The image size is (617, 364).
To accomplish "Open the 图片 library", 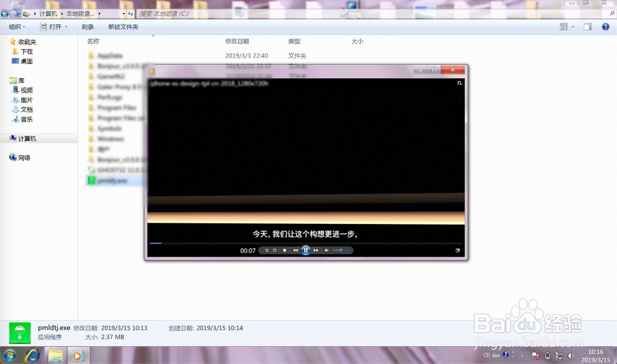I will (x=27, y=100).
